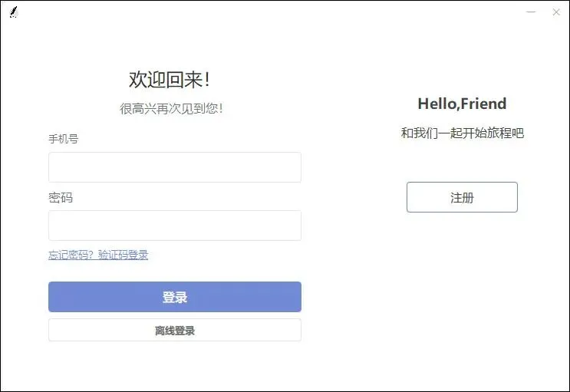570x392 pixels.
Task: Click the Hello,Friend heading
Action: [462, 104]
